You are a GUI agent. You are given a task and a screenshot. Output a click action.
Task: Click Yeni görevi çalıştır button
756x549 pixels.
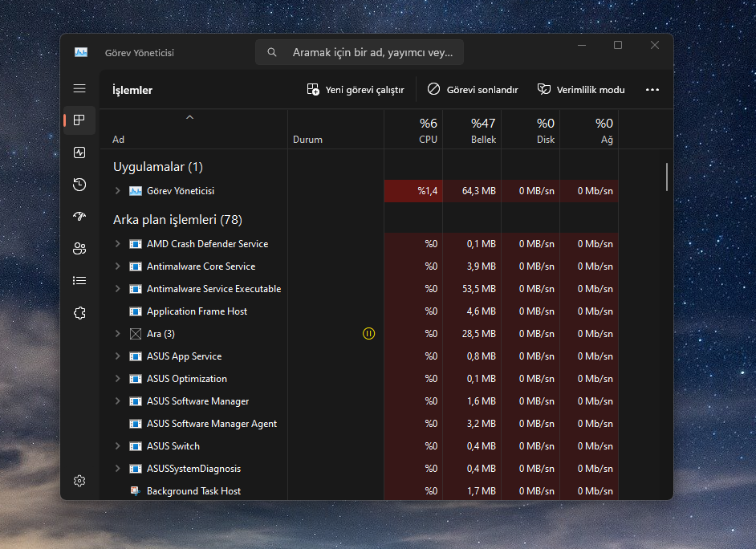(x=356, y=90)
